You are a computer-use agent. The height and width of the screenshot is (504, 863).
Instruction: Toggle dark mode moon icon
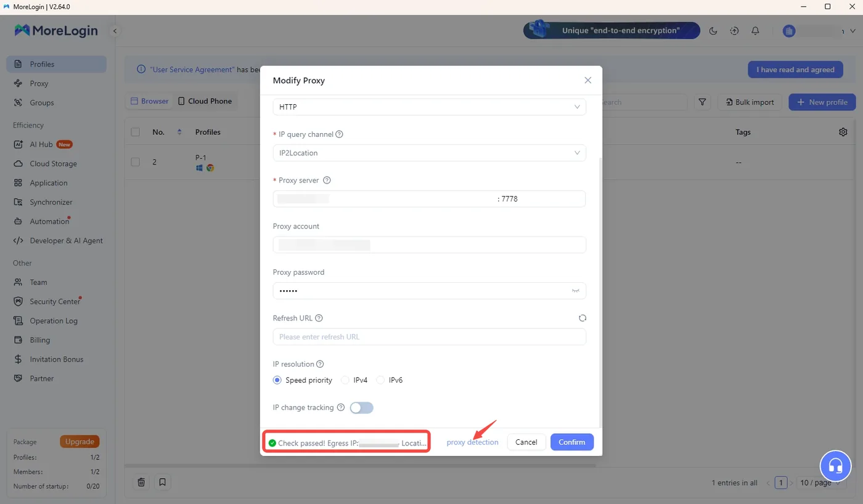point(713,31)
